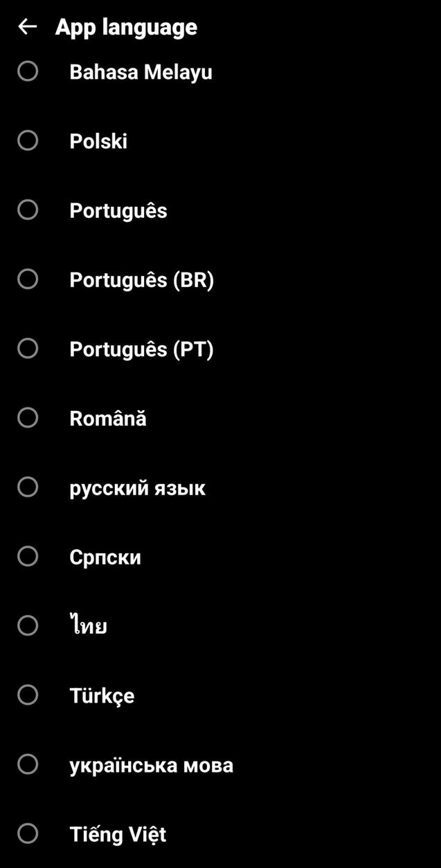Select the Română radio button
Screen dimensions: 441x868
pos(27,417)
